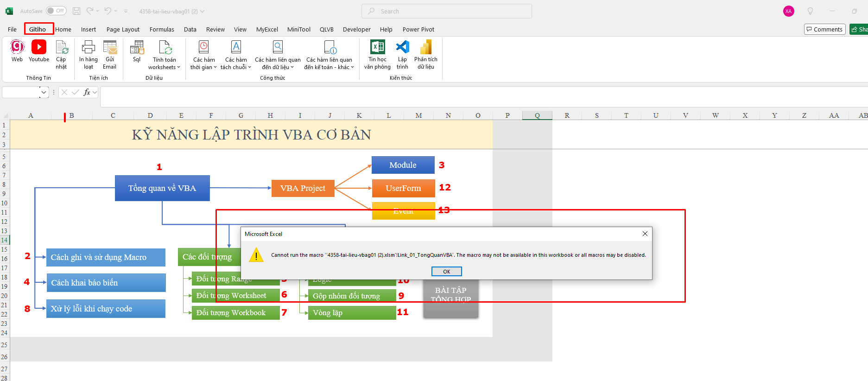The image size is (868, 381).
Task: Click the Youtube icon in Gitiho ribbon
Action: pyautogui.click(x=39, y=48)
